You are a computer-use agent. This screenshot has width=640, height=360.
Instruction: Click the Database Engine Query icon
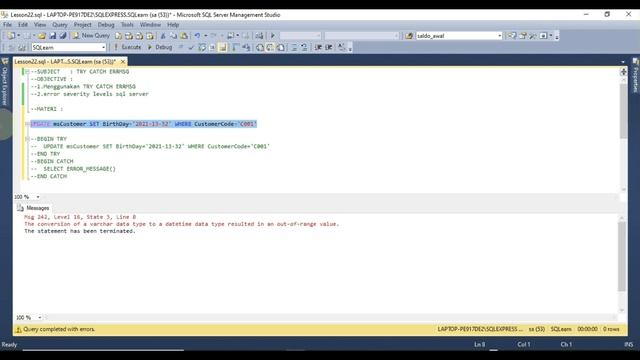pyautogui.click(x=118, y=36)
